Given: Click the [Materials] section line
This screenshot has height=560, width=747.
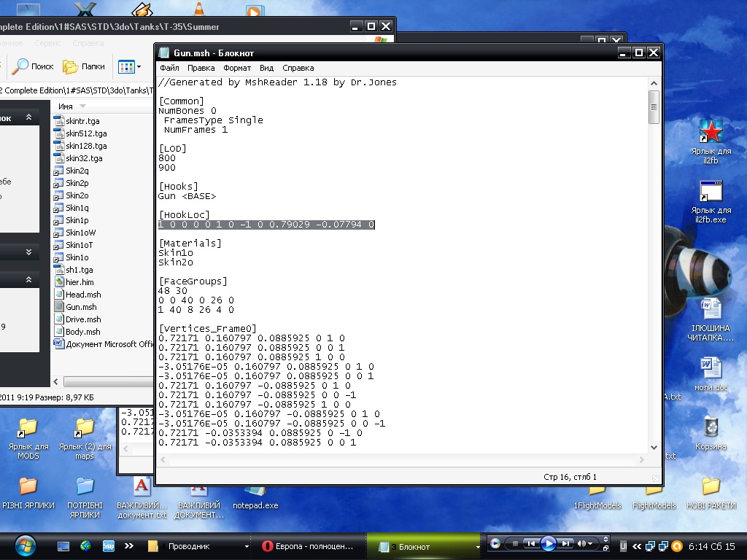Looking at the screenshot, I should point(190,244).
